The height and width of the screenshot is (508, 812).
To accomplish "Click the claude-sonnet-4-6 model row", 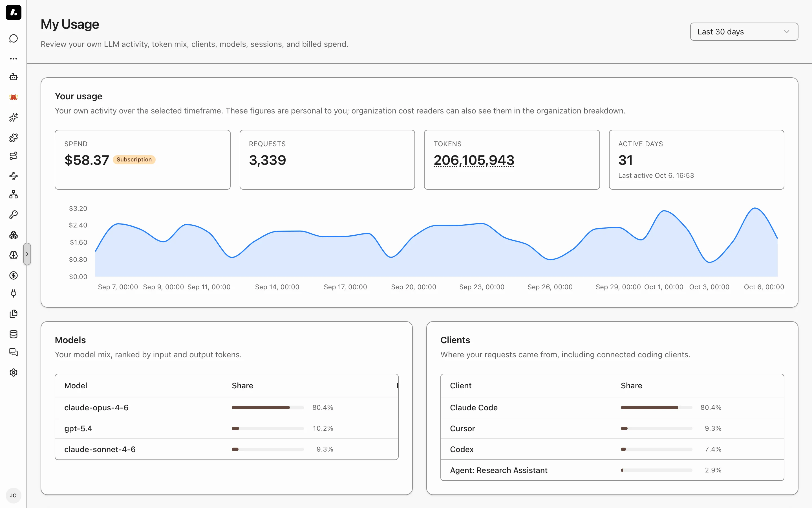I will click(226, 449).
